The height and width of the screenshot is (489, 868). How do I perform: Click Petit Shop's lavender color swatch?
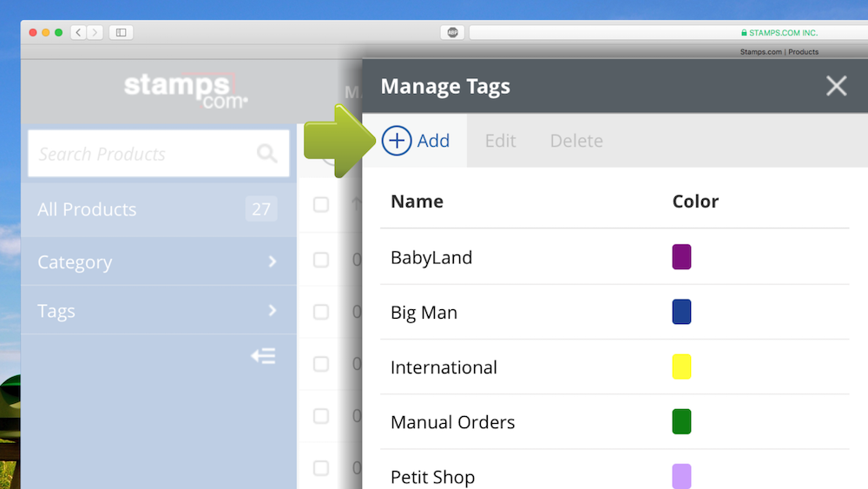(681, 476)
